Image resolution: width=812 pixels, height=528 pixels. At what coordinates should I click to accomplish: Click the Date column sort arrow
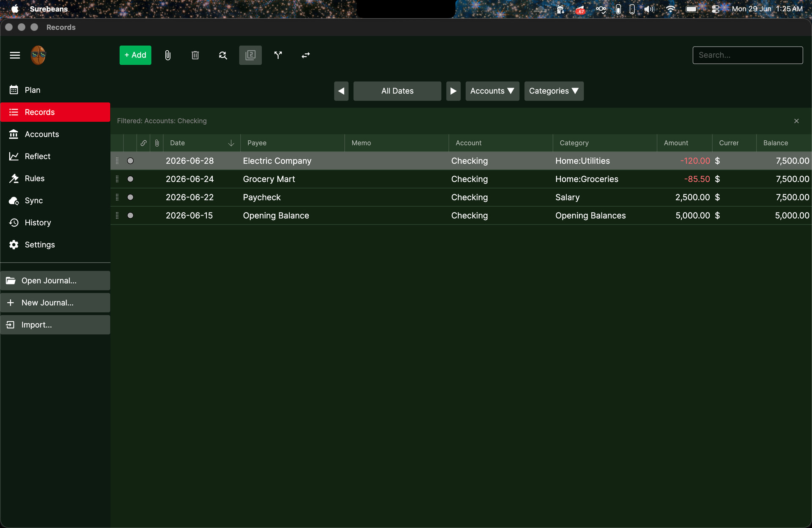coord(231,143)
